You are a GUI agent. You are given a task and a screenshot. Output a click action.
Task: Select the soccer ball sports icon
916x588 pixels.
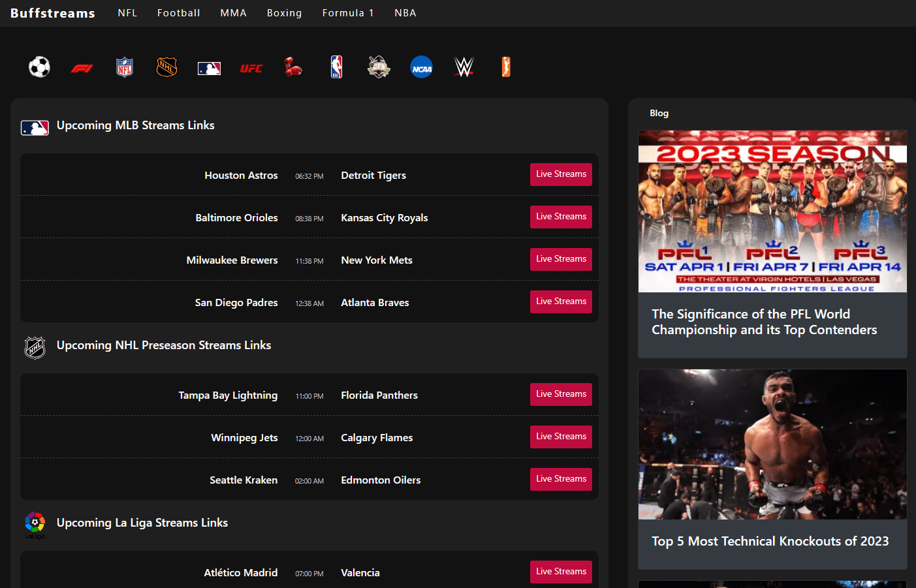click(x=39, y=67)
